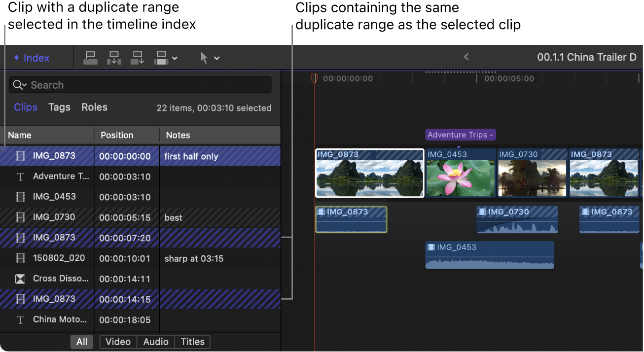Click the transition icon beside Cross Disso...
This screenshot has width=644, height=352.
click(20, 279)
